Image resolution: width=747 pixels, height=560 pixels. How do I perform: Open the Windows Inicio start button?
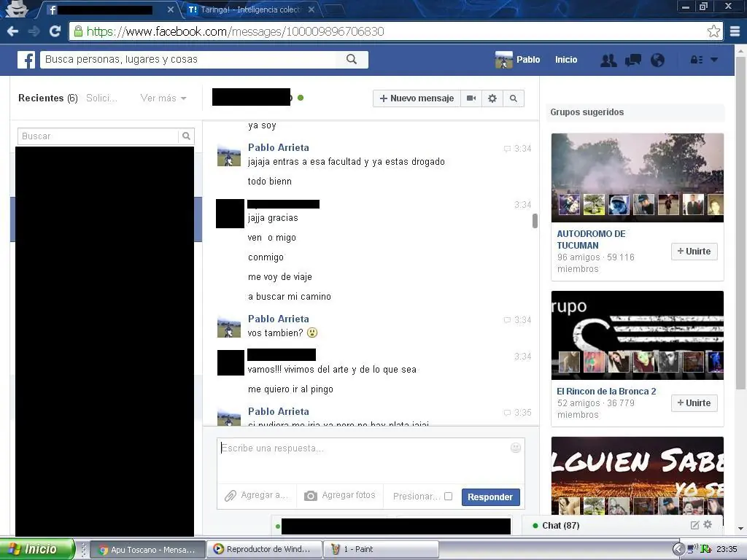38,549
